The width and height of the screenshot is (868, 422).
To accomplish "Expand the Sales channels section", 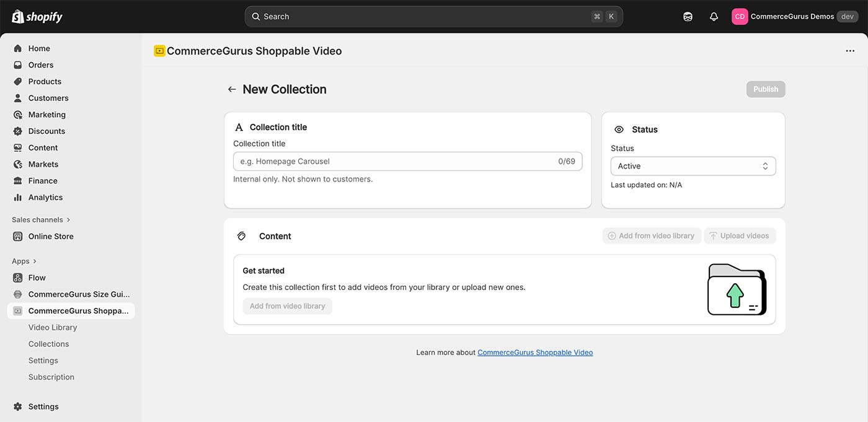I will click(67, 219).
